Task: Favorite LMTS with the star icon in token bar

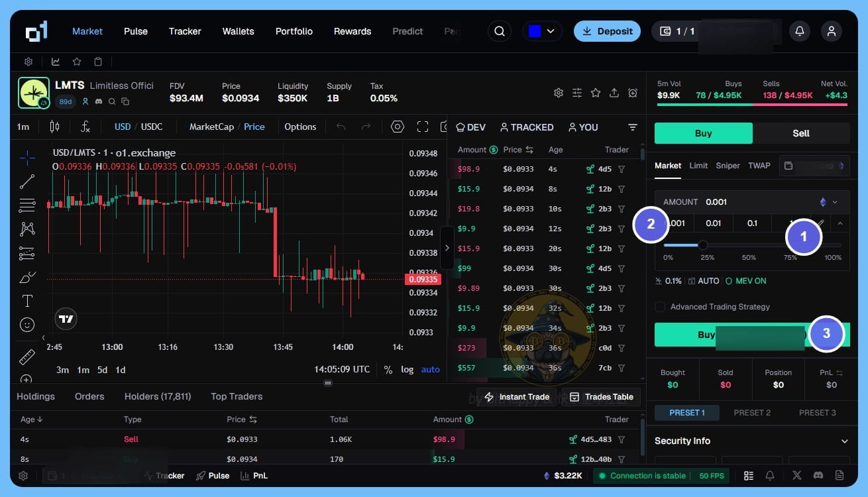Action: [596, 93]
